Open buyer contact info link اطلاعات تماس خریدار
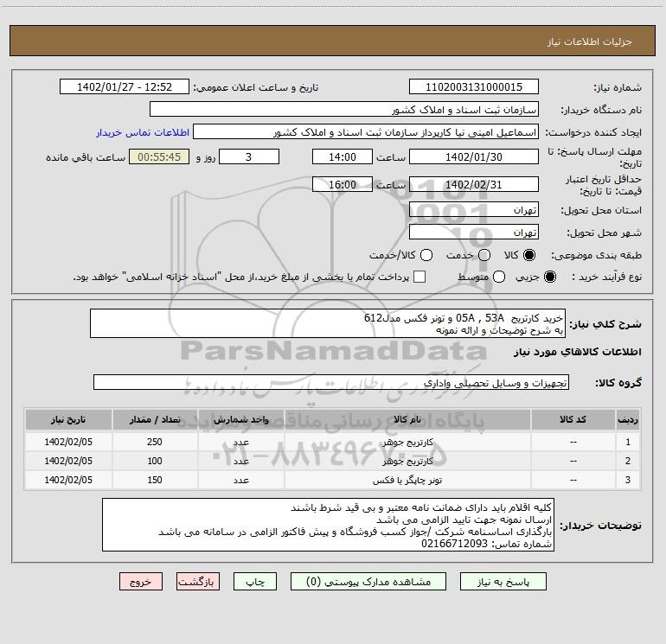The width and height of the screenshot is (666, 644). coord(143,132)
